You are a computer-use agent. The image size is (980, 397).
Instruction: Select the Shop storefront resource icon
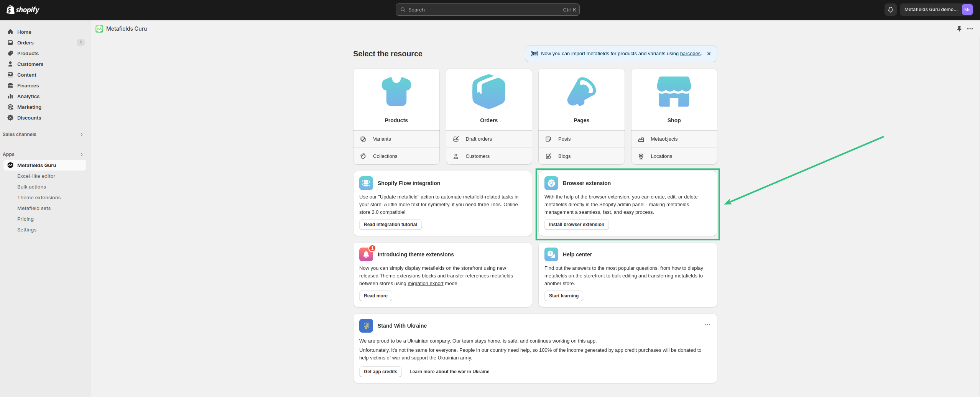[x=674, y=92]
